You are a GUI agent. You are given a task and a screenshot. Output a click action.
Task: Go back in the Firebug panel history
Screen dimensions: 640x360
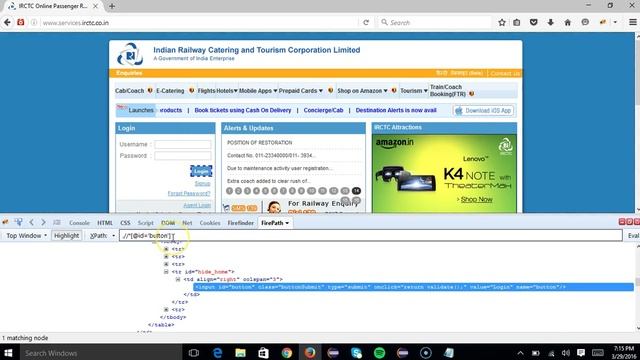[x=31, y=222]
